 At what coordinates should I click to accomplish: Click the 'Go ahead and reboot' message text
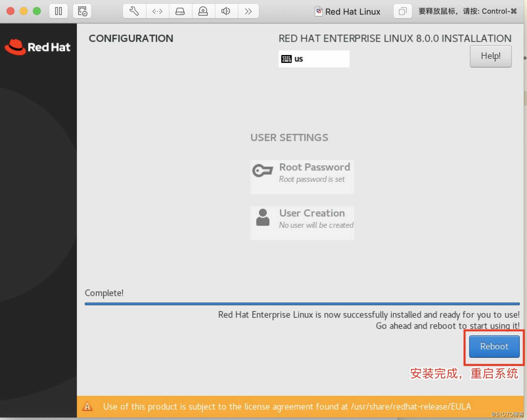(x=448, y=326)
